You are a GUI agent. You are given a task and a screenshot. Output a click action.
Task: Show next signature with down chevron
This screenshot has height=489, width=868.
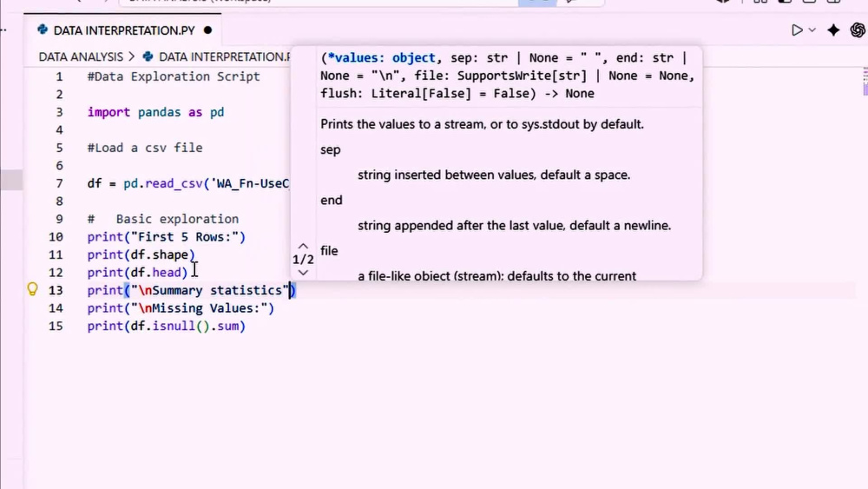tap(303, 273)
